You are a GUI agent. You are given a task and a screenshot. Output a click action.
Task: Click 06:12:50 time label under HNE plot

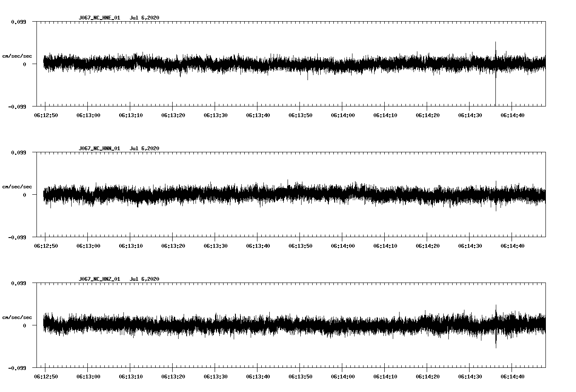click(x=46, y=115)
